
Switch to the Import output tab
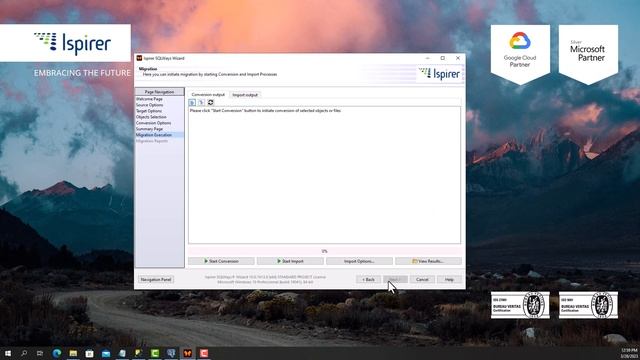tap(245, 95)
